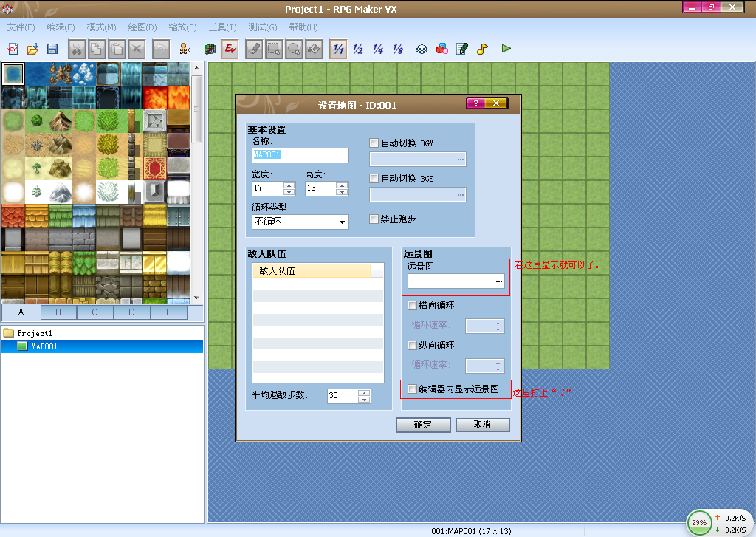Select the Rectangle drawing tool
756x537 pixels.
(x=274, y=49)
